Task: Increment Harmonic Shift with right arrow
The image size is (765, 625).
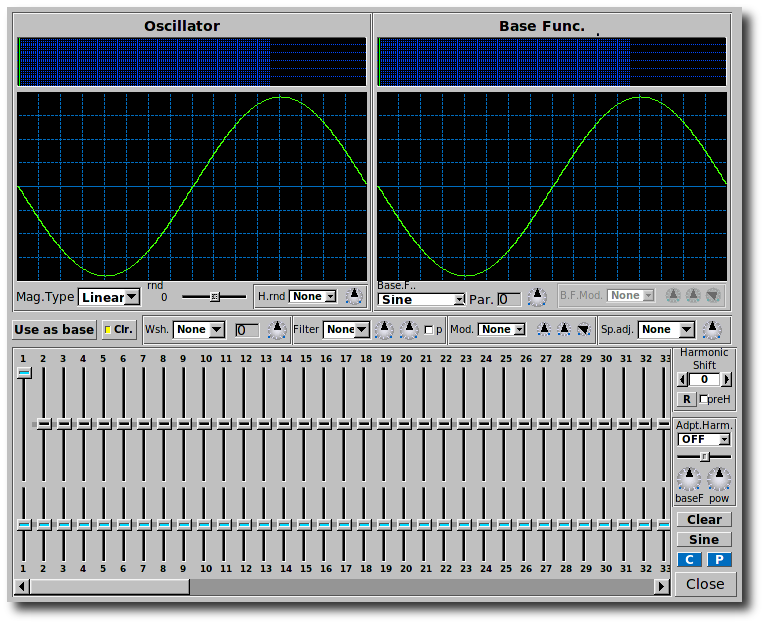Action: [x=727, y=380]
